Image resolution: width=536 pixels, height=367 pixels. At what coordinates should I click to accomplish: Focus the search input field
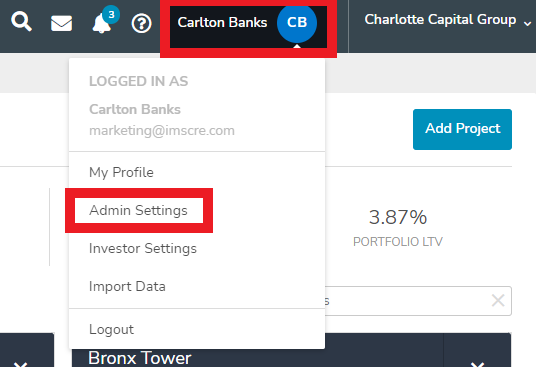click(418, 301)
